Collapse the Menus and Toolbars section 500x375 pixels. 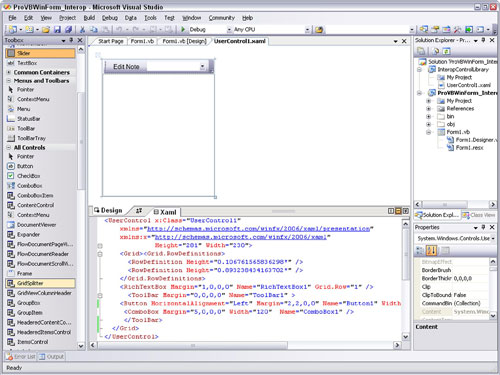pos(9,81)
